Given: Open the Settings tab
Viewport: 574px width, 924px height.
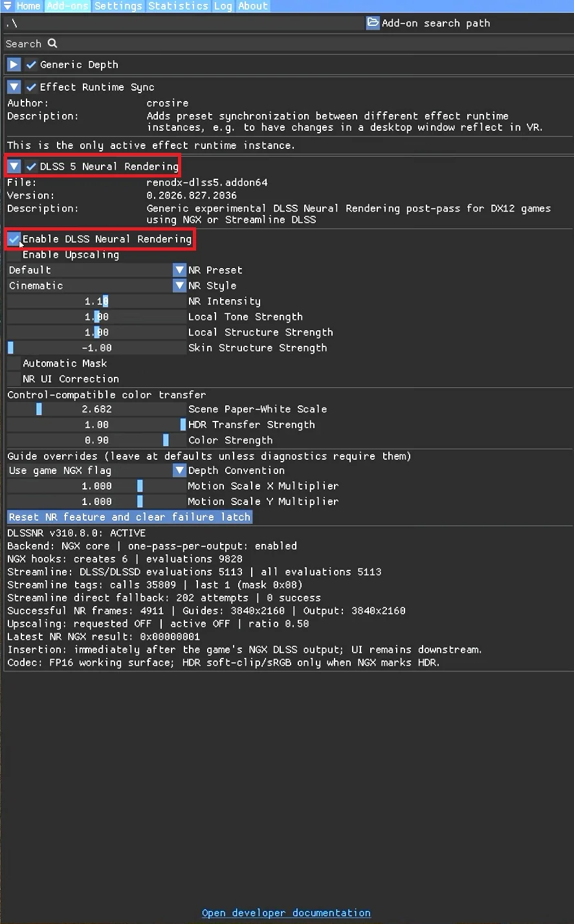Looking at the screenshot, I should (x=118, y=6).
